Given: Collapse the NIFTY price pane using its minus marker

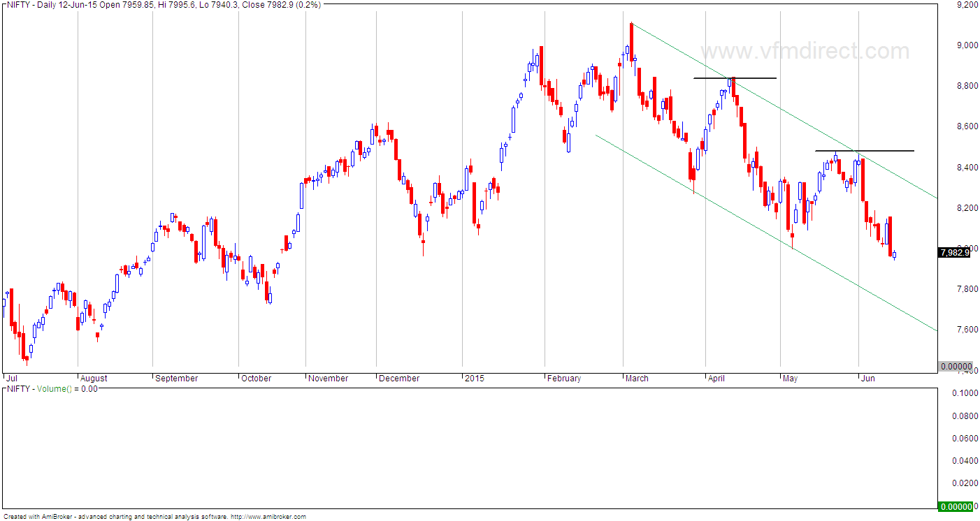Looking at the screenshot, I should 4,5.
